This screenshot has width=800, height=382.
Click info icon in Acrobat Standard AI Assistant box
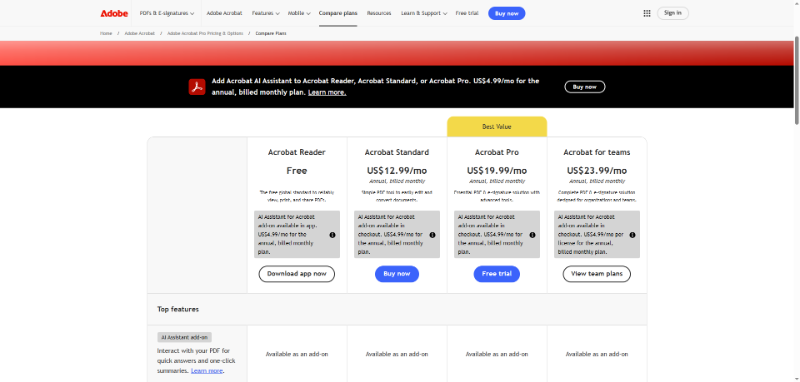coord(432,235)
